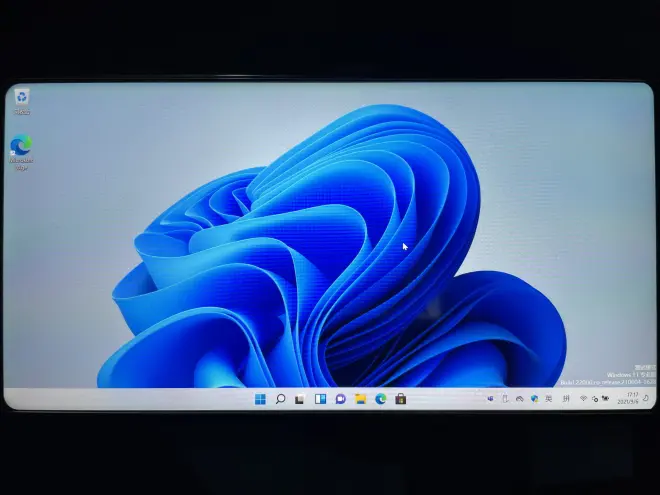Screen dimensions: 660x495
Task: Click the Wi-Fi network tray icon
Action: (x=583, y=398)
